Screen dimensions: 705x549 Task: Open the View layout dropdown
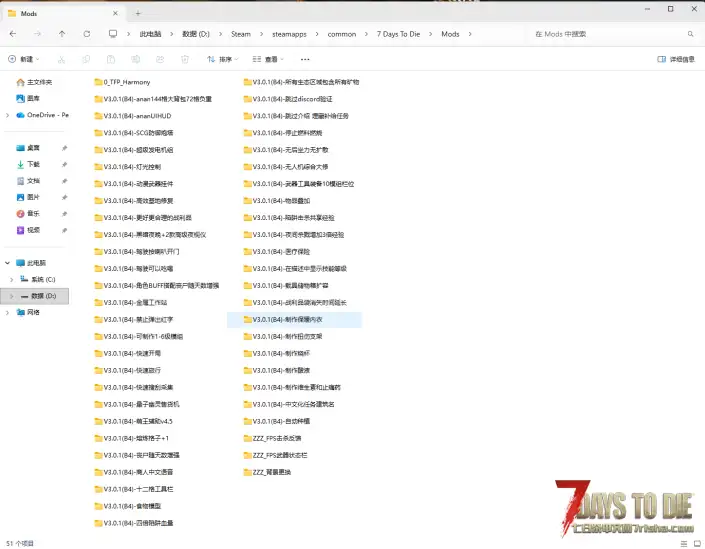pos(268,59)
